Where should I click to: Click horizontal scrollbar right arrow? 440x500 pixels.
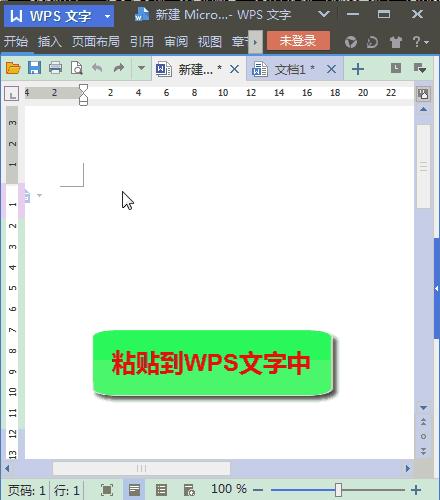tap(408, 468)
